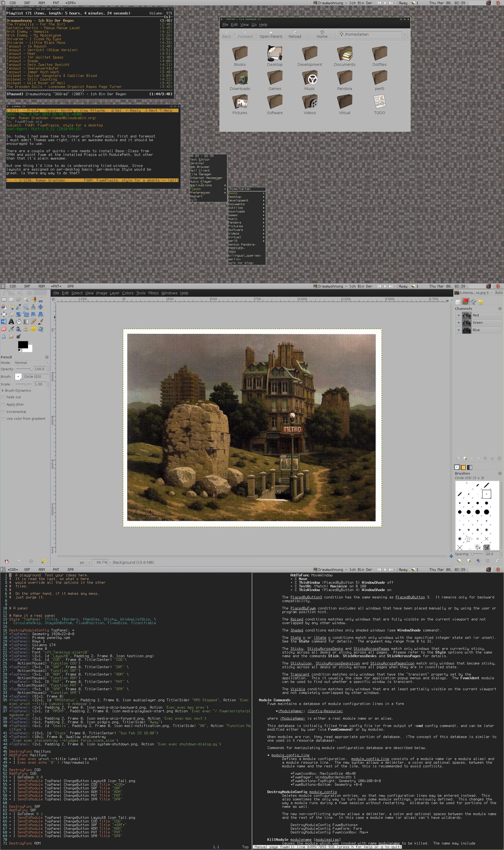Select the Flip tool
Screen dimensions: 504x850
(4, 321)
